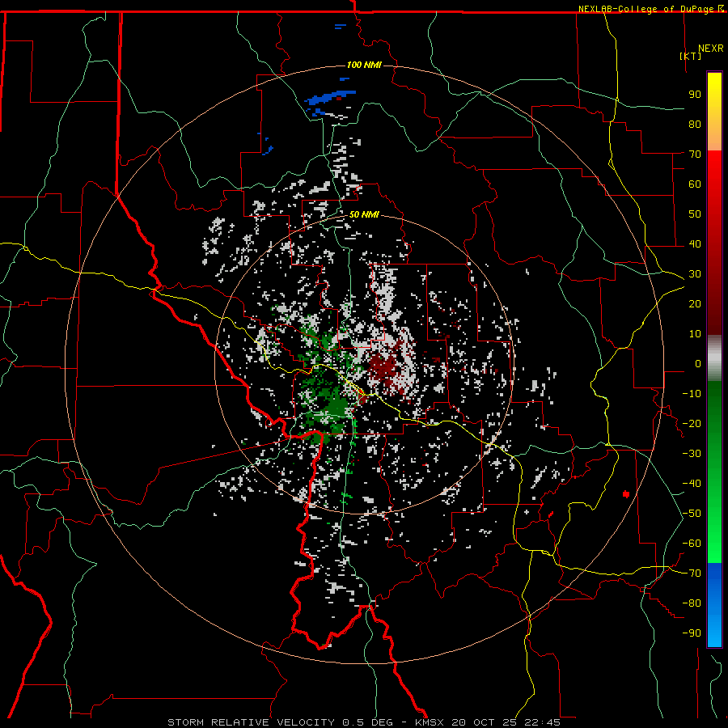Click the blue velocity echo near 100 NMI ring
The width and height of the screenshot is (728, 728).
point(328,99)
